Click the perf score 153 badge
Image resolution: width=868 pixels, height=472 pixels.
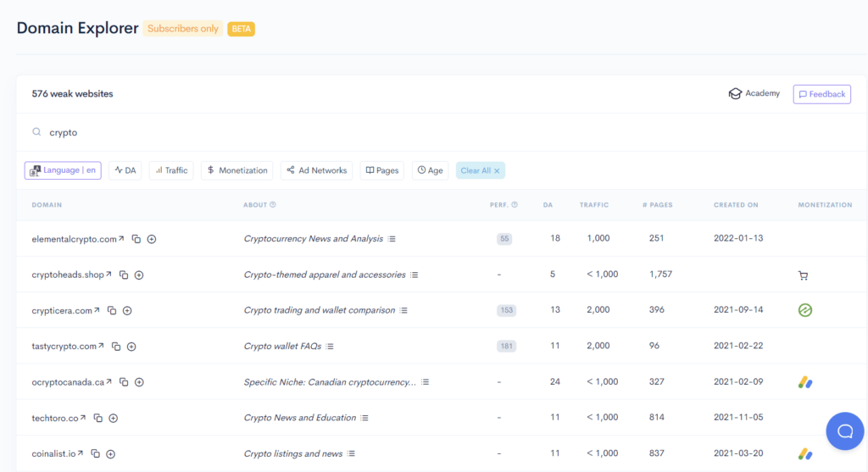tap(507, 310)
